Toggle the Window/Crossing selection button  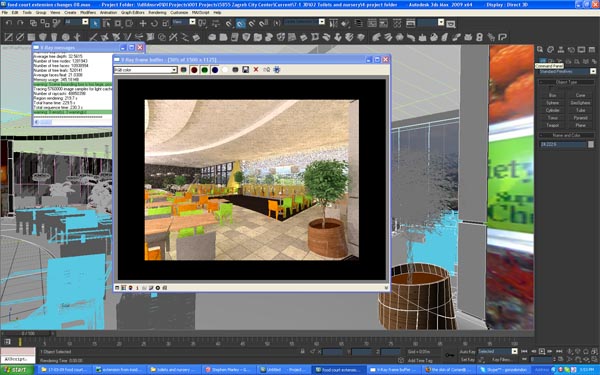tap(129, 24)
